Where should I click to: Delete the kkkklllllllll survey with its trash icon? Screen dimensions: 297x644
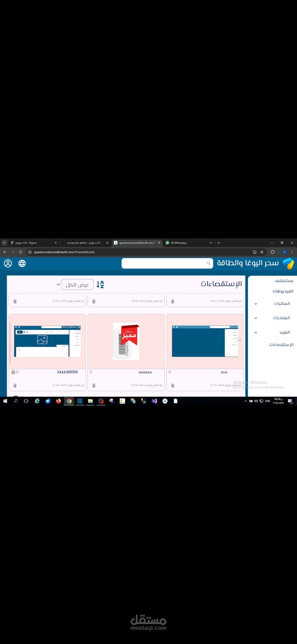15,386
